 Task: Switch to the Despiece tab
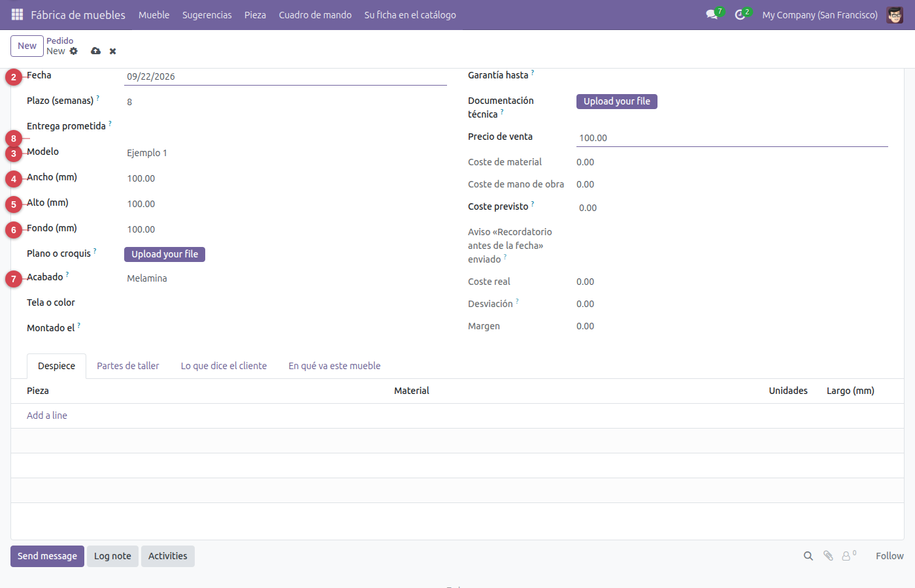tap(57, 366)
